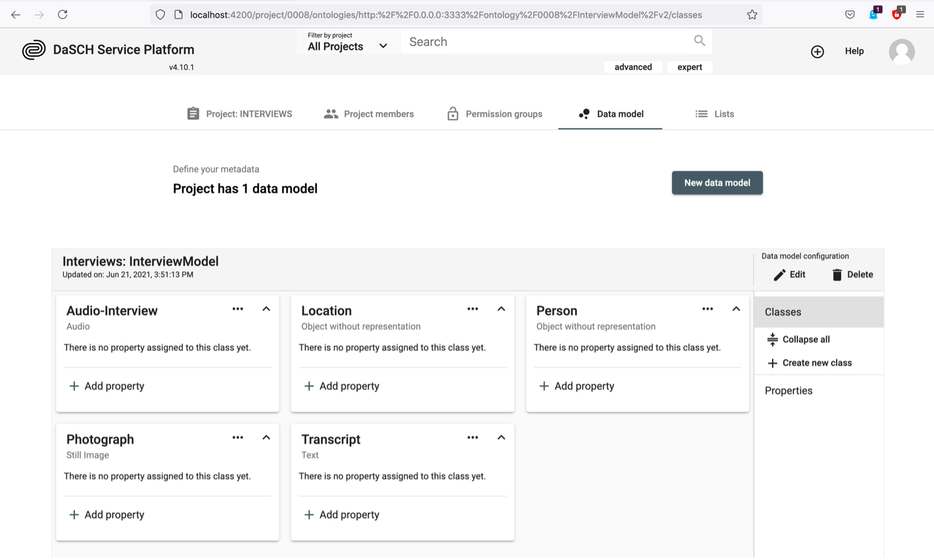Click the Create new class plus icon
The image size is (934, 560).
[x=774, y=362]
